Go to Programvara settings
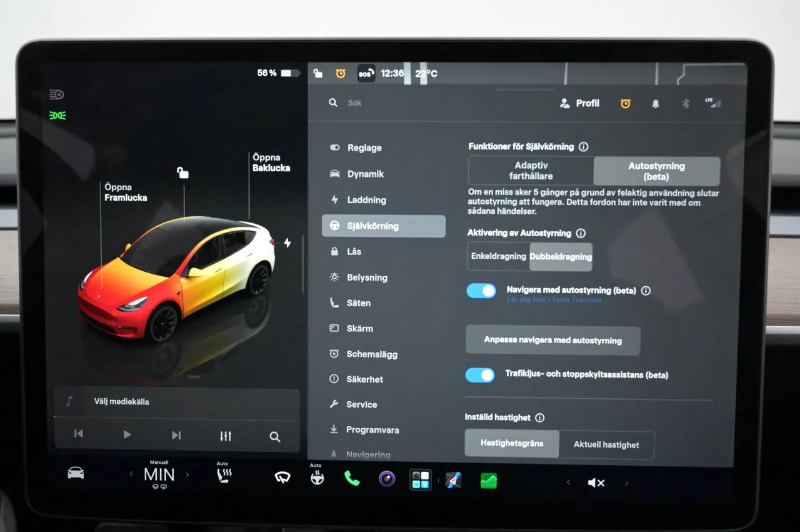This screenshot has width=800, height=532. tap(382, 430)
